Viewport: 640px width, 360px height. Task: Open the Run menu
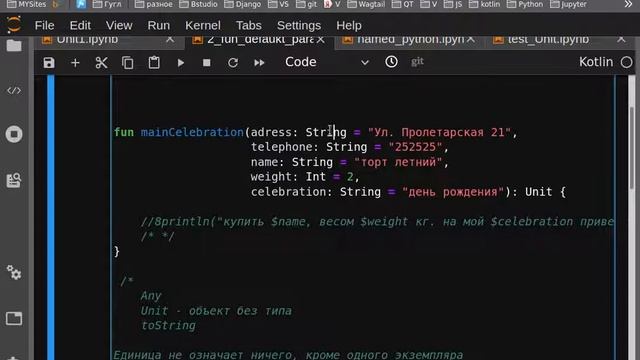159,25
